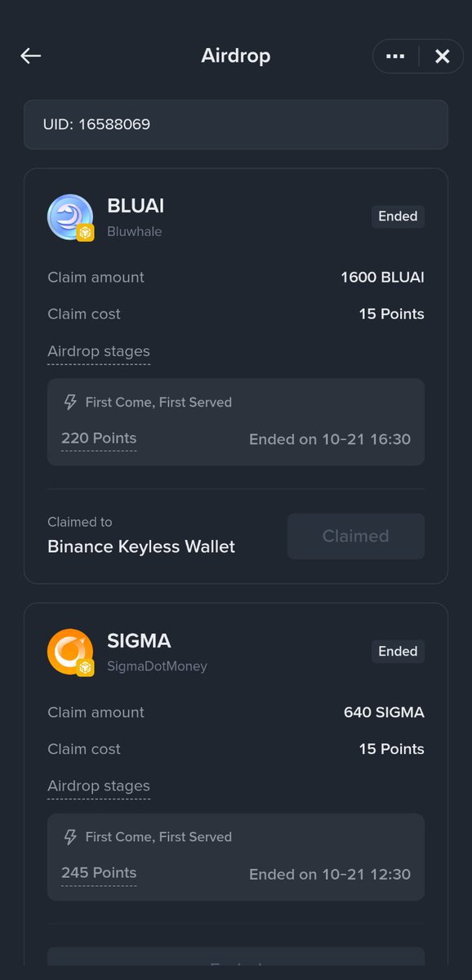Click the disabled Claimed button

pos(356,537)
